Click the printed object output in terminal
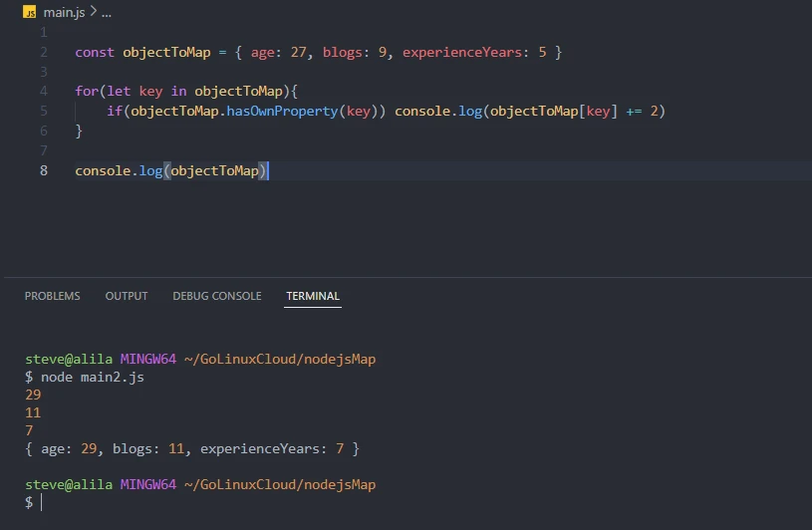The height and width of the screenshot is (530, 812). (x=191, y=449)
